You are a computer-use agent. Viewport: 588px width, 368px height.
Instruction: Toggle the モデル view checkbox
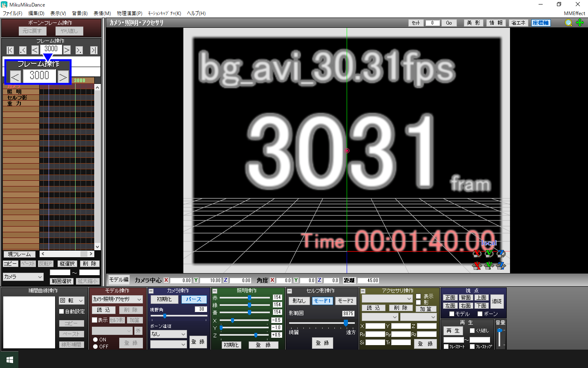452,314
